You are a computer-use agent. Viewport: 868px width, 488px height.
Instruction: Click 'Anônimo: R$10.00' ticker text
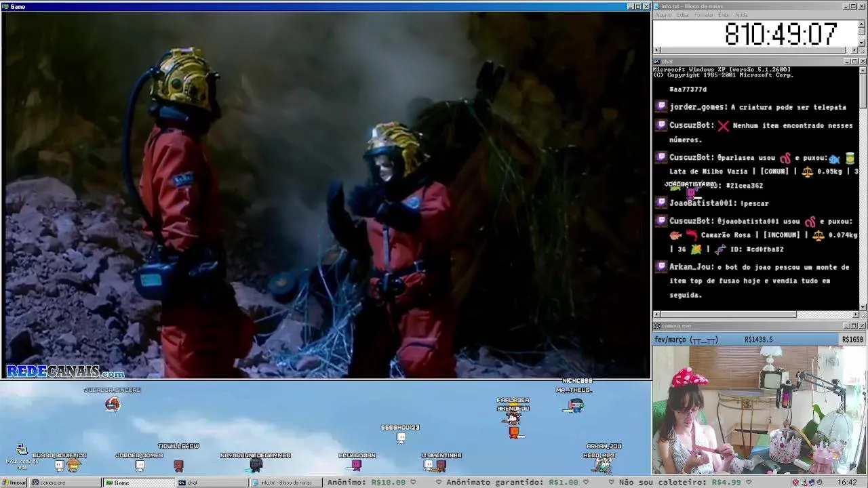click(366, 483)
